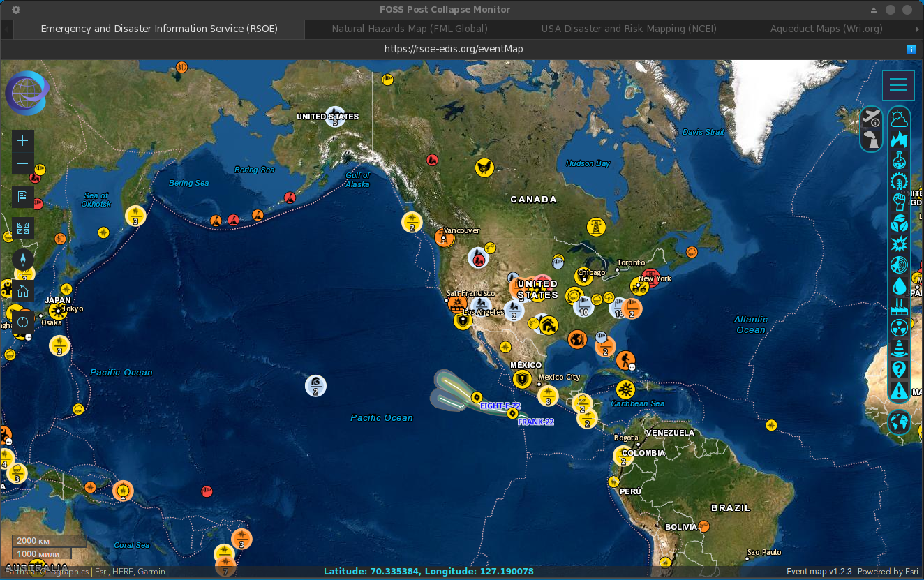Reset map orientation with the compass

point(23,260)
